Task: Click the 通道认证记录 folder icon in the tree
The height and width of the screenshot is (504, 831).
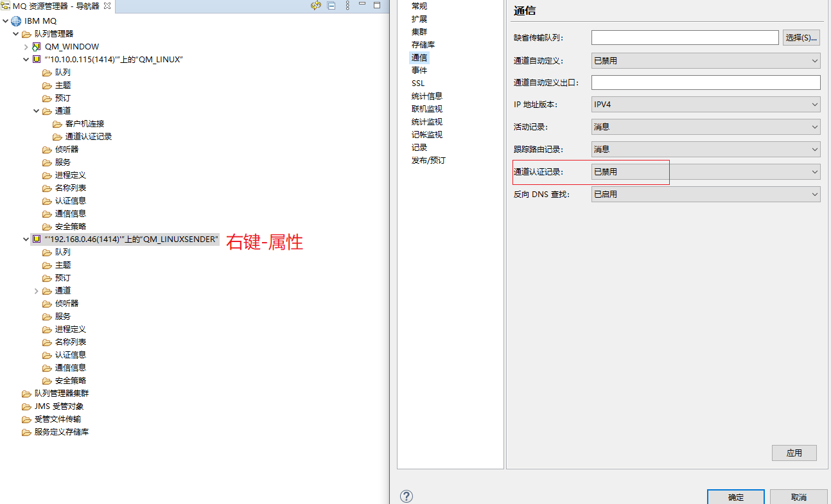Action: coord(57,136)
